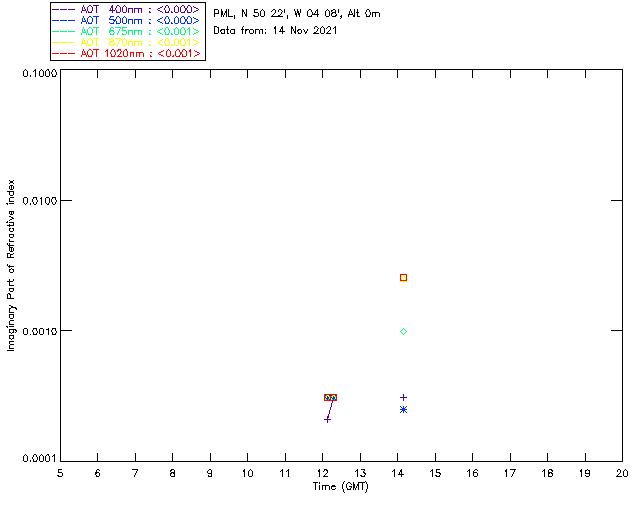Screen dimensions: 640x512
Task: Click the y-axis value 0.0100
Action: [x=40, y=201]
